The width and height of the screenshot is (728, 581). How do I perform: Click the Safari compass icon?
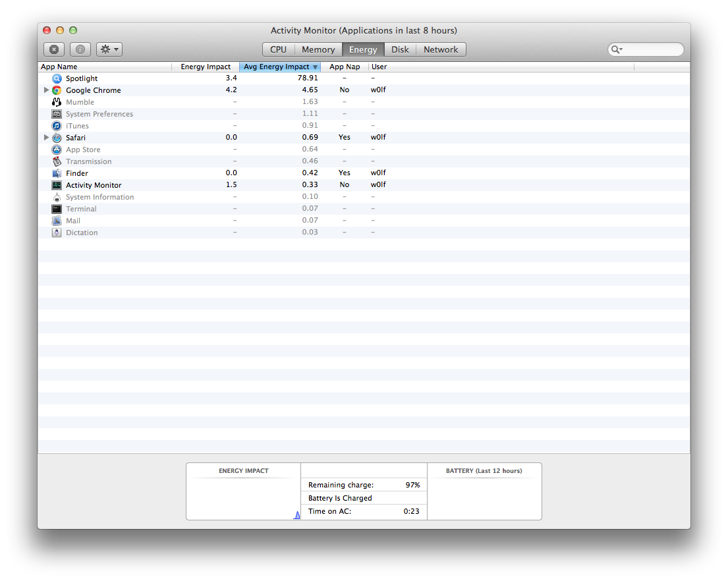click(x=57, y=138)
